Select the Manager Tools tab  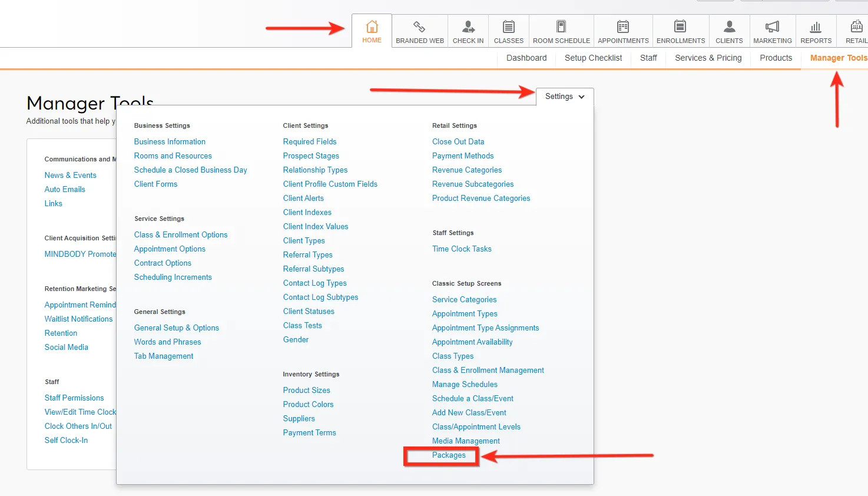pyautogui.click(x=838, y=58)
